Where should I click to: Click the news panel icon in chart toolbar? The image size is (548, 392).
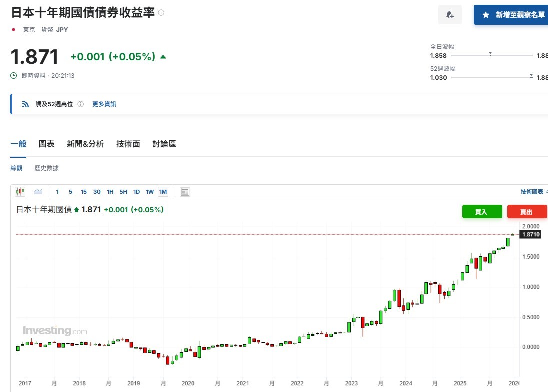point(185,192)
